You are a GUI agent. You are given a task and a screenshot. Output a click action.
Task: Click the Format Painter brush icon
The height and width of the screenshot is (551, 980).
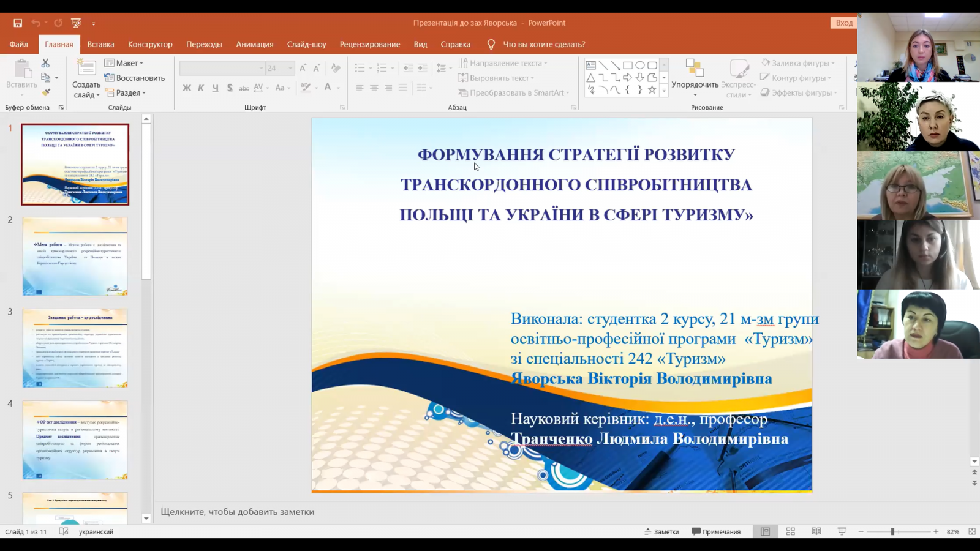[46, 92]
